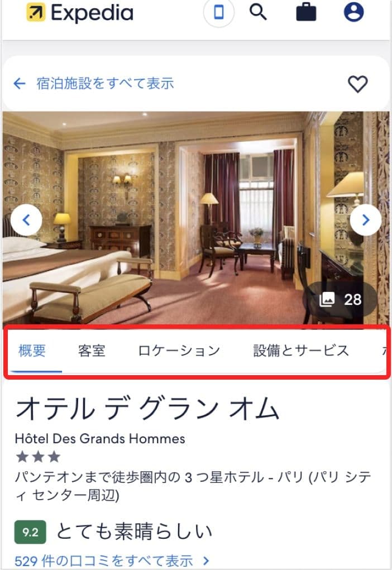Save hotel with the heart toggle
Screen dimensions: 392x570
click(358, 84)
